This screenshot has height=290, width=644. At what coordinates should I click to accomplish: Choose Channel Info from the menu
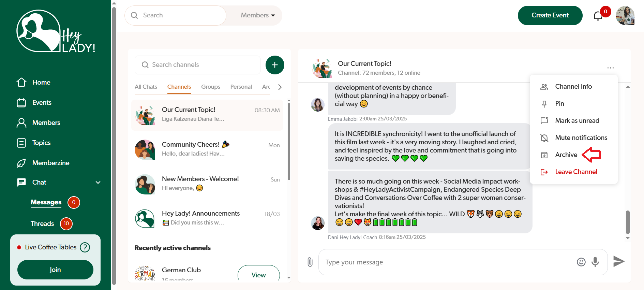(574, 87)
